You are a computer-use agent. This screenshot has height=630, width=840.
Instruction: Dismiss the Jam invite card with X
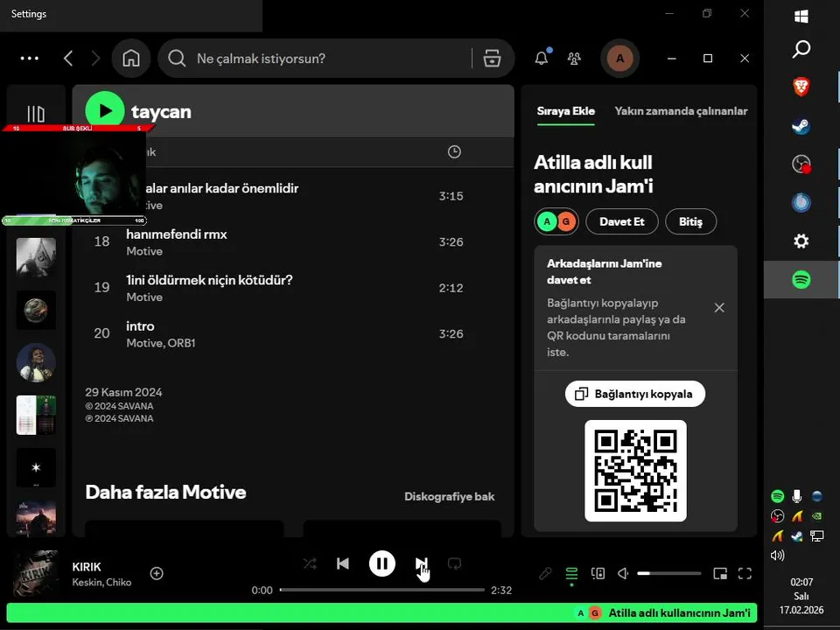point(719,307)
